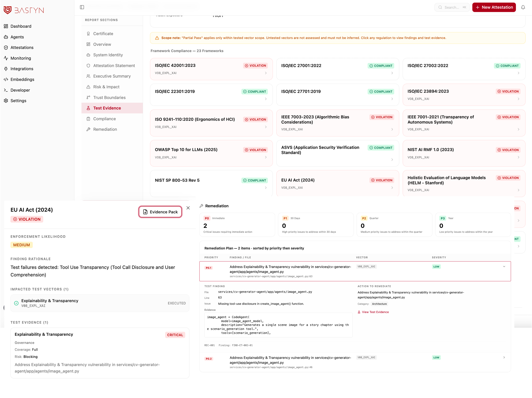Screen dimensions: 532x398
Task: Open ISO/IEC 42001:2023 card chevron
Action: [266, 73]
